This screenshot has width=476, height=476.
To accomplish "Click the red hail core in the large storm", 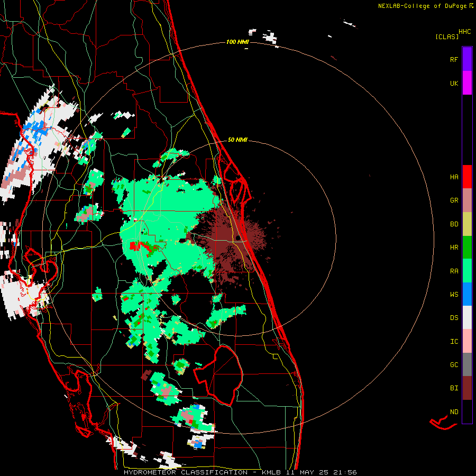I will pos(134,245).
